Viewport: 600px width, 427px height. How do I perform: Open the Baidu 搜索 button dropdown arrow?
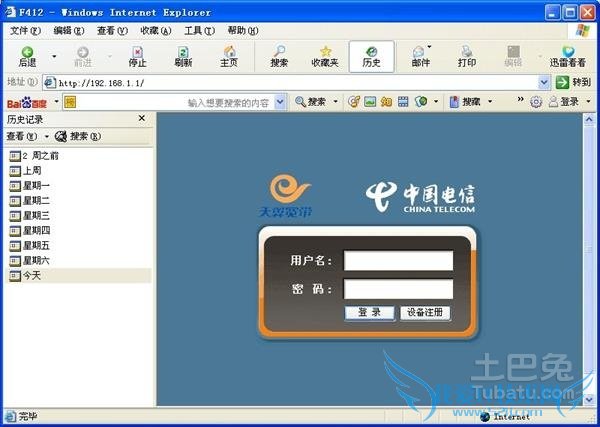(336, 102)
